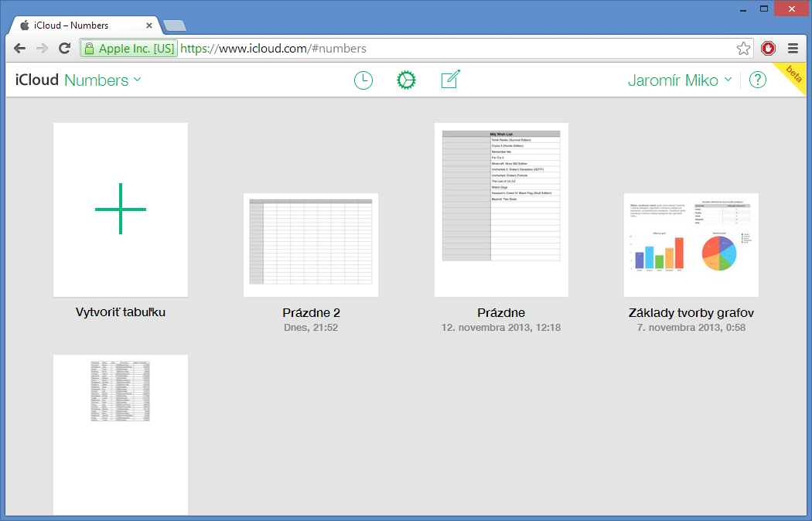The width and height of the screenshot is (812, 521).
Task: Click the Vytvoriť tabuľku label
Action: pos(121,312)
